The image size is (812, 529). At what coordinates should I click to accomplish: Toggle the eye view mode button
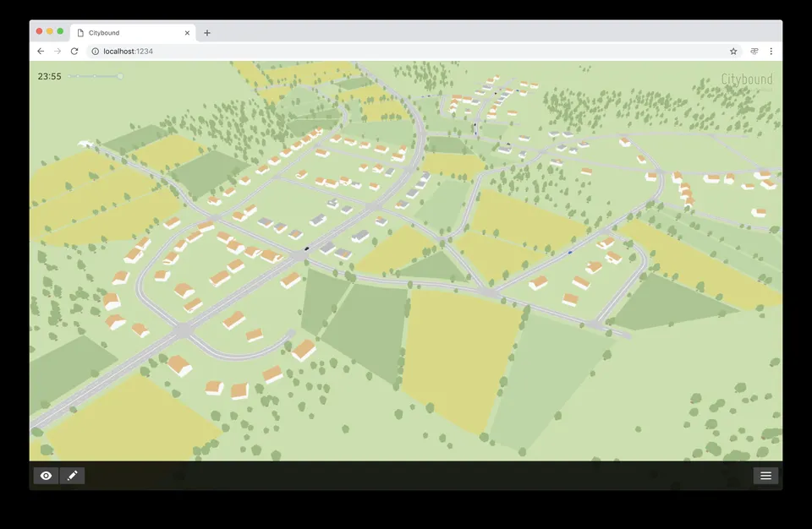tap(46, 476)
